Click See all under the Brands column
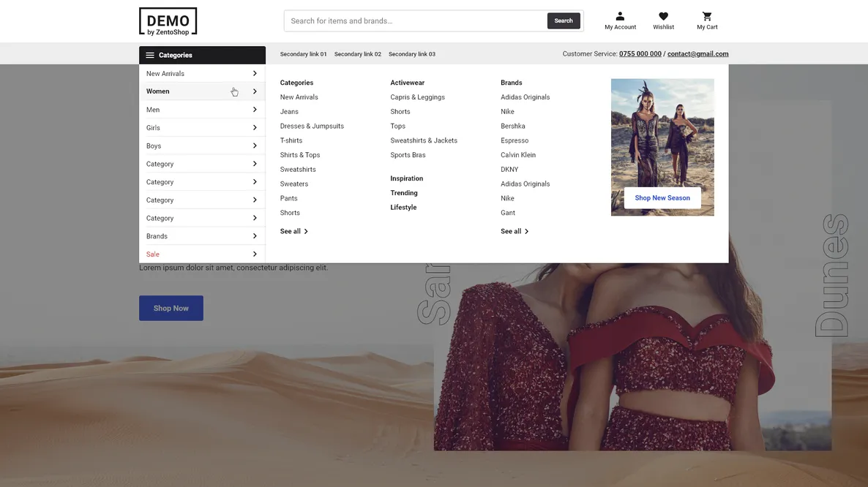The width and height of the screenshot is (868, 487). [515, 231]
